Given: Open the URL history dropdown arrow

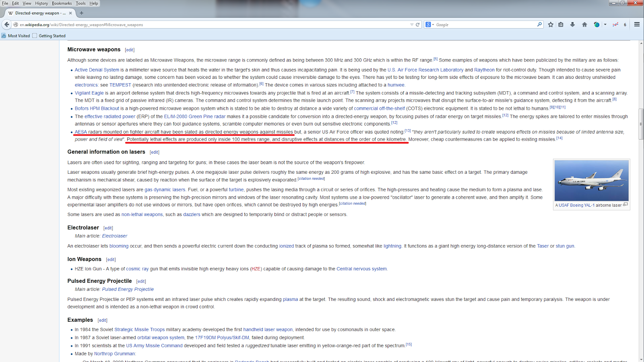Looking at the screenshot, I should (412, 25).
